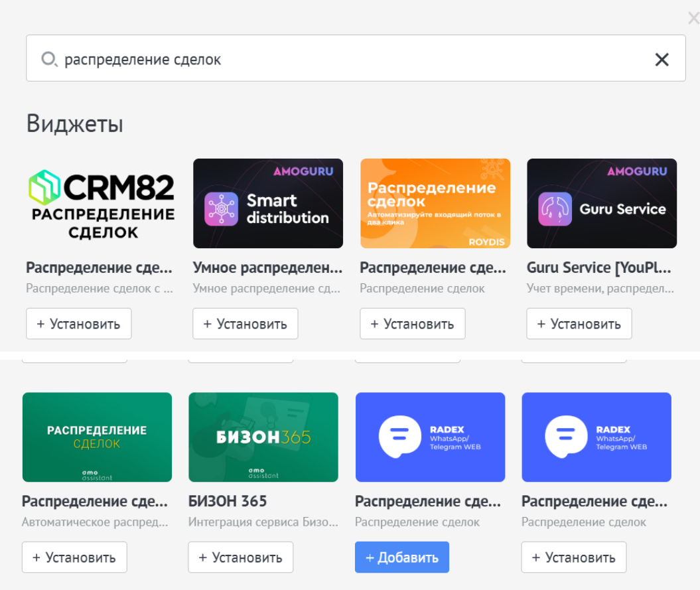Viewport: 700px width, 590px height.
Task: Click the Smart distribution snowflake icon
Action: click(221, 209)
